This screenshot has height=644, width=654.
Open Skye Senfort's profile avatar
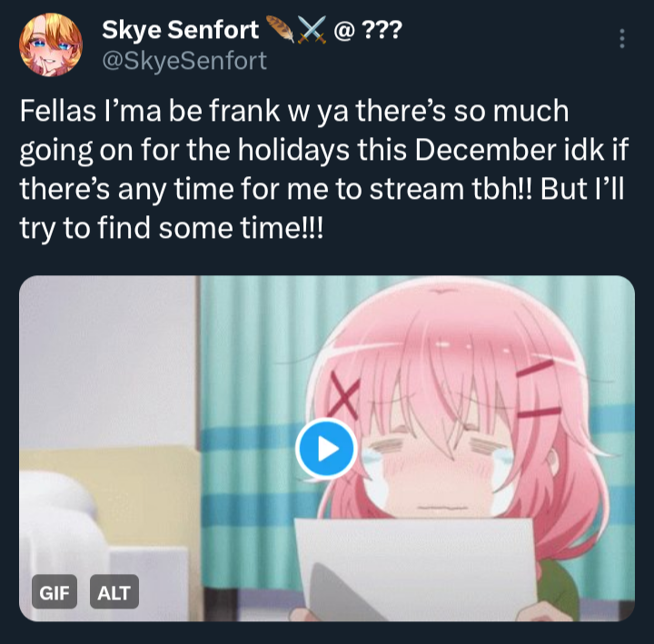pyautogui.click(x=51, y=45)
